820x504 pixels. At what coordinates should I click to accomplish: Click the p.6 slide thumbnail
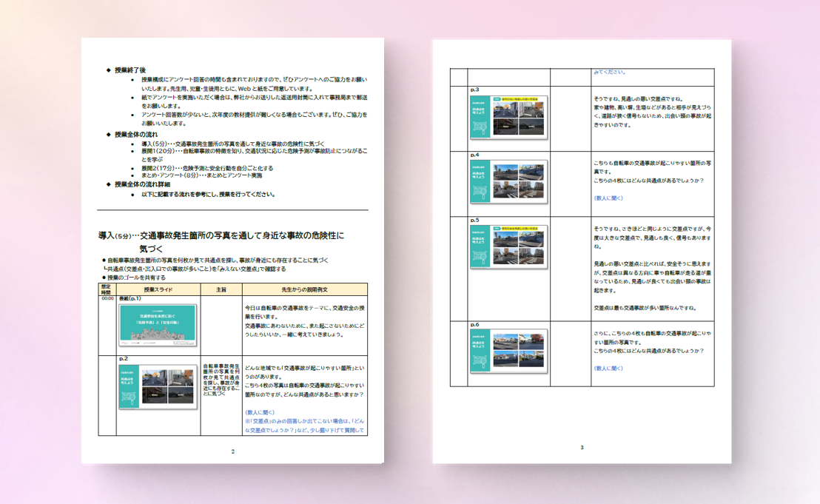coord(508,351)
